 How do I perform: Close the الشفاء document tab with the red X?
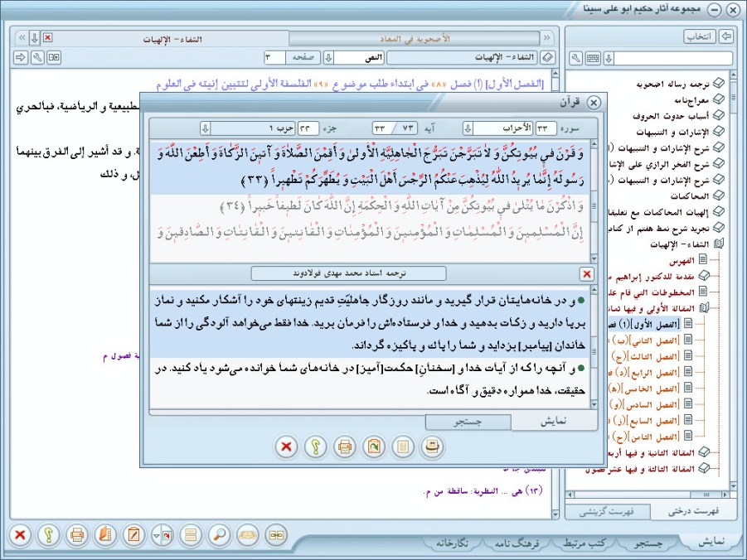[x=47, y=38]
